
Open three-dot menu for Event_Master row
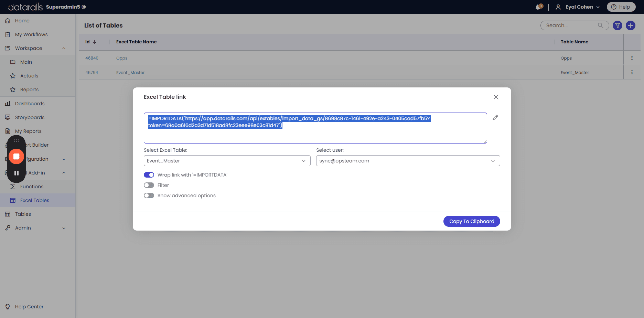point(632,72)
